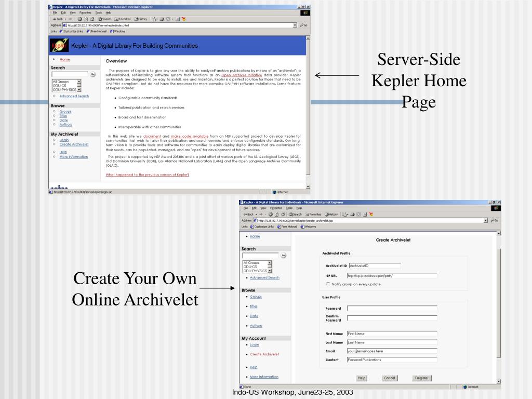The image size is (532, 399).
Task: Click Email input field on the form
Action: point(392,351)
